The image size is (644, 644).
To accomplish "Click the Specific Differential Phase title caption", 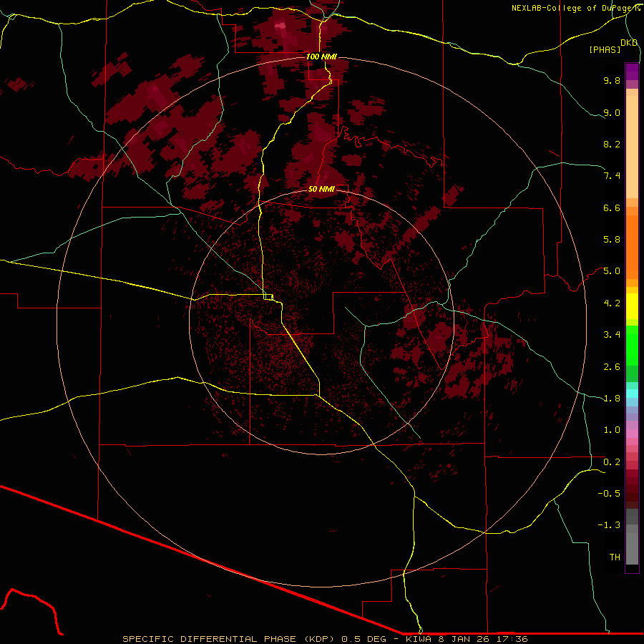I will point(326,639).
